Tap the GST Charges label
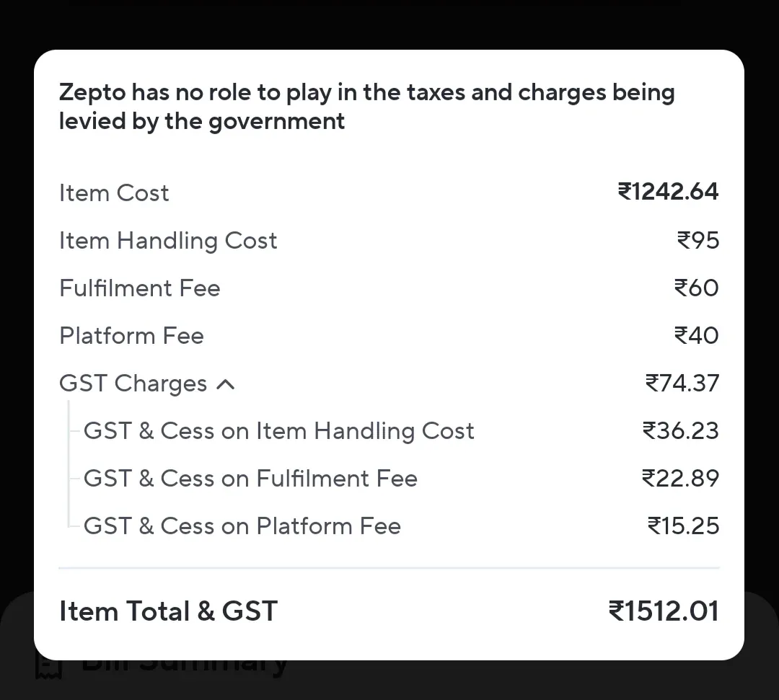This screenshot has height=700, width=779. (x=133, y=384)
